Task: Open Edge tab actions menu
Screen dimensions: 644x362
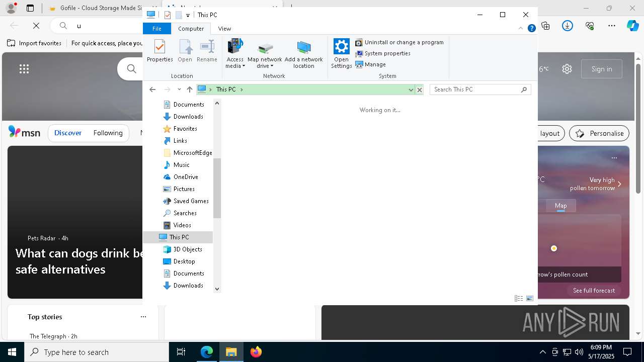Action: pos(30,8)
